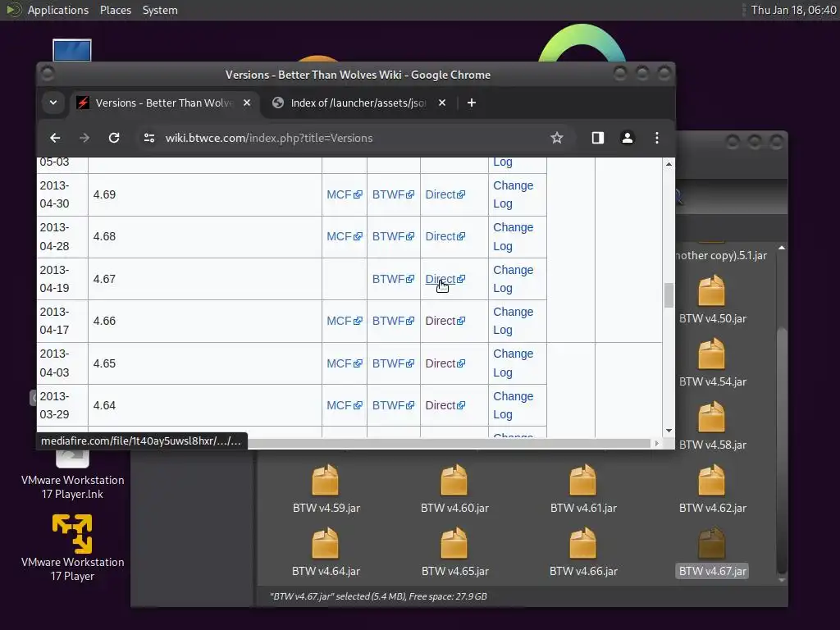Expand the tab search dropdown in Chrome
The image size is (840, 630).
pos(53,103)
